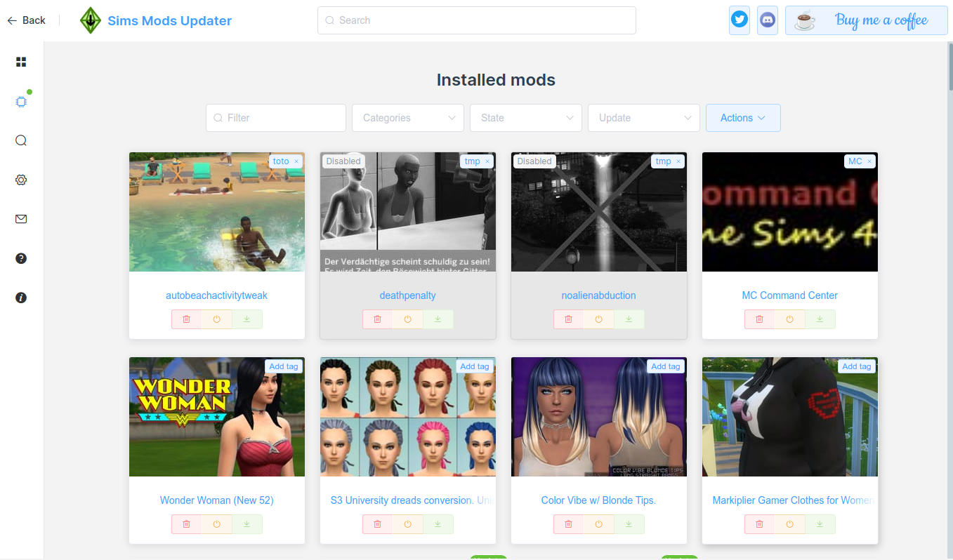Screen dimensions: 953x560
Task: Toggle the power state of Markiplier Gamer Clothes
Action: [790, 524]
